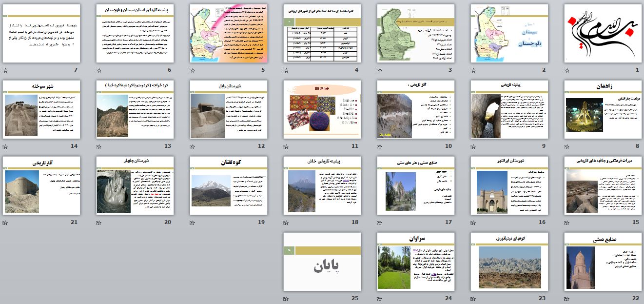Pick the میراث فرهنگی slide 15 thumbnail

(x=603, y=186)
